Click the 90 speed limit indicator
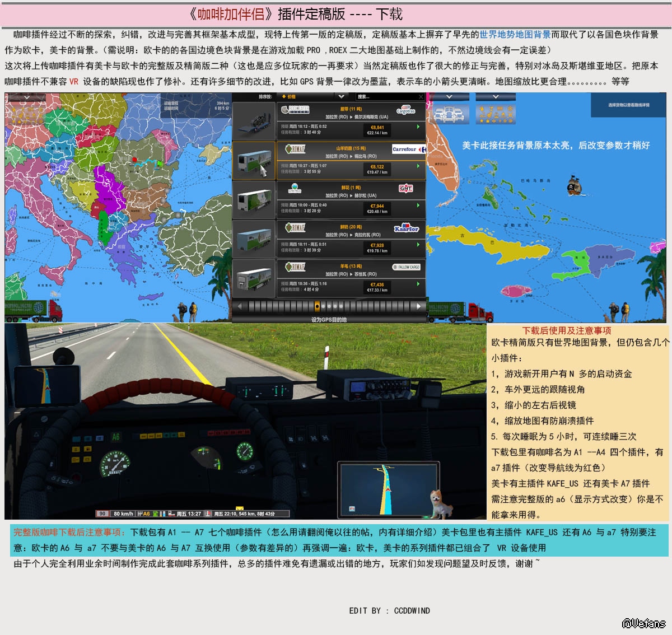672x635 pixels. coord(102,513)
